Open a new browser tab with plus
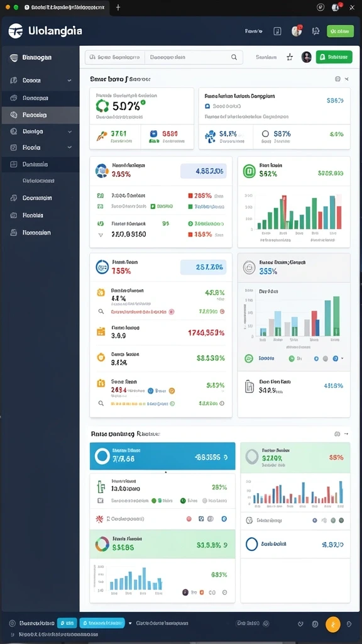362x644 pixels. (118, 8)
